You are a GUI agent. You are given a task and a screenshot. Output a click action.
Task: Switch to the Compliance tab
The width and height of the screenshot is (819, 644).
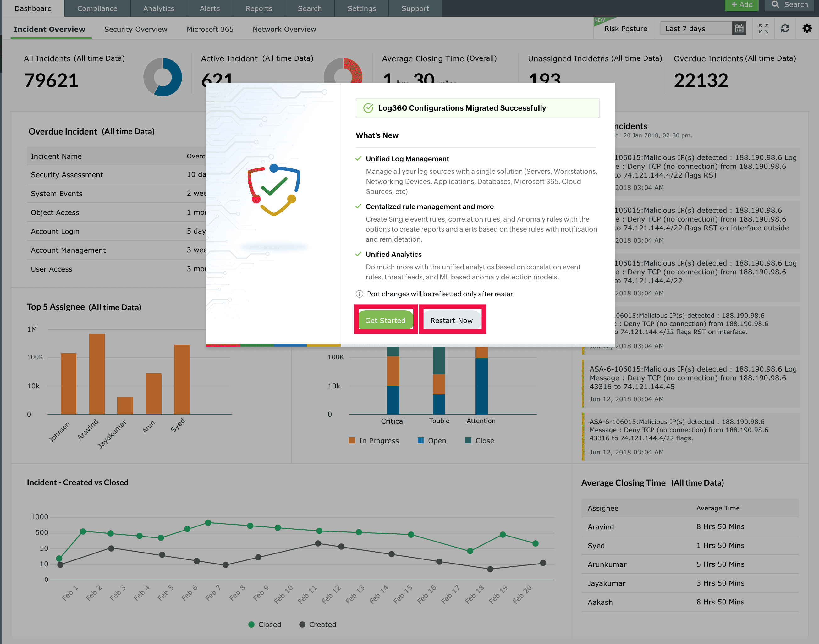point(97,8)
